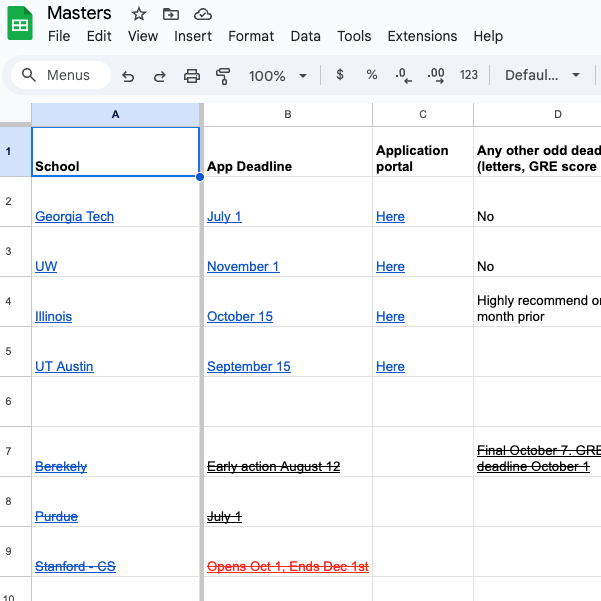Click Here portal link in Illinois row
The height and width of the screenshot is (601, 601).
390,317
